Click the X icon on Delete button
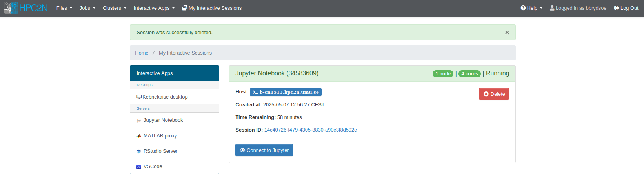Viewport: 644px width, 181px height. pyautogui.click(x=486, y=94)
